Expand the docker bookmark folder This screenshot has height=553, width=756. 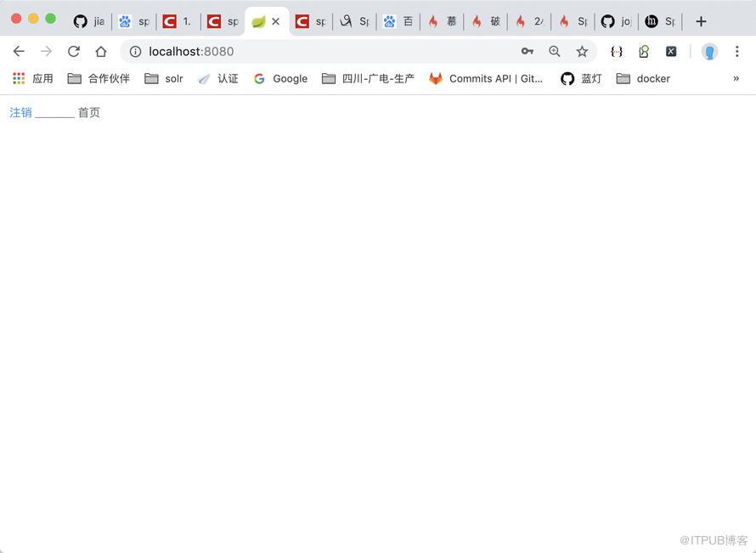pyautogui.click(x=643, y=79)
